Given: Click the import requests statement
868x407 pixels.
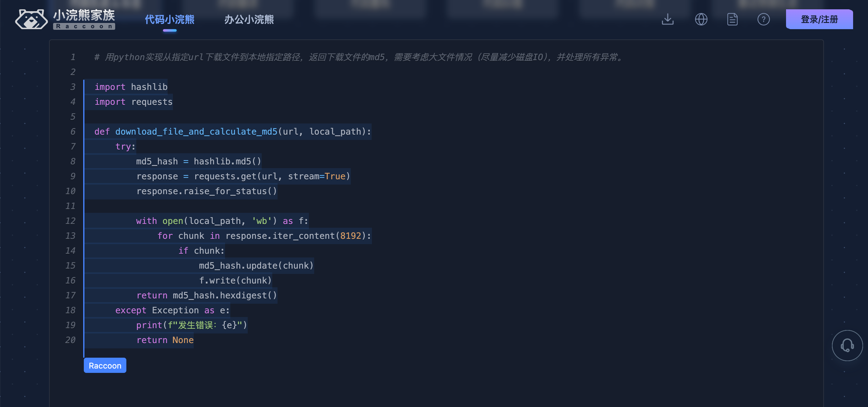Looking at the screenshot, I should (x=133, y=102).
